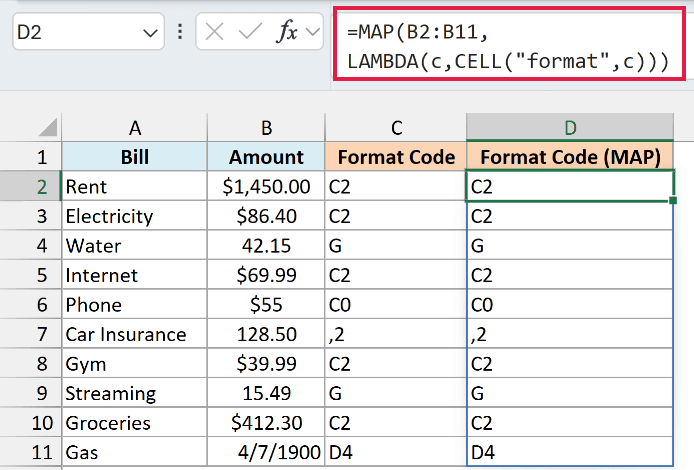Select the Electricity cell
Screen dimensions: 694x470
pyautogui.click(x=135, y=216)
